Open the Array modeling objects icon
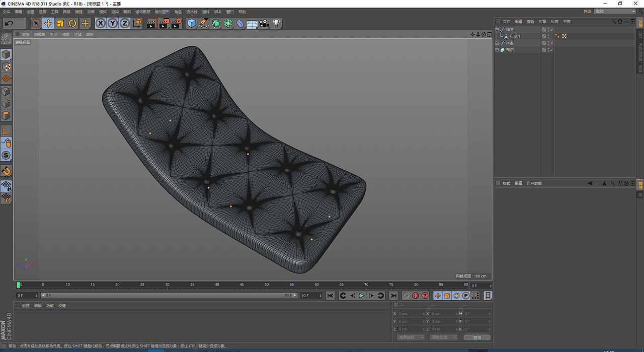644x352 pixels. click(x=228, y=23)
